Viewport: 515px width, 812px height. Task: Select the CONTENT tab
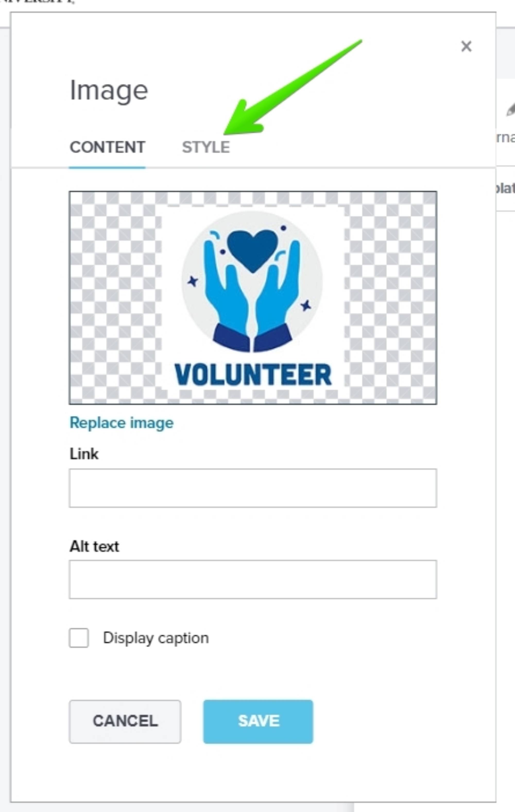[107, 147]
